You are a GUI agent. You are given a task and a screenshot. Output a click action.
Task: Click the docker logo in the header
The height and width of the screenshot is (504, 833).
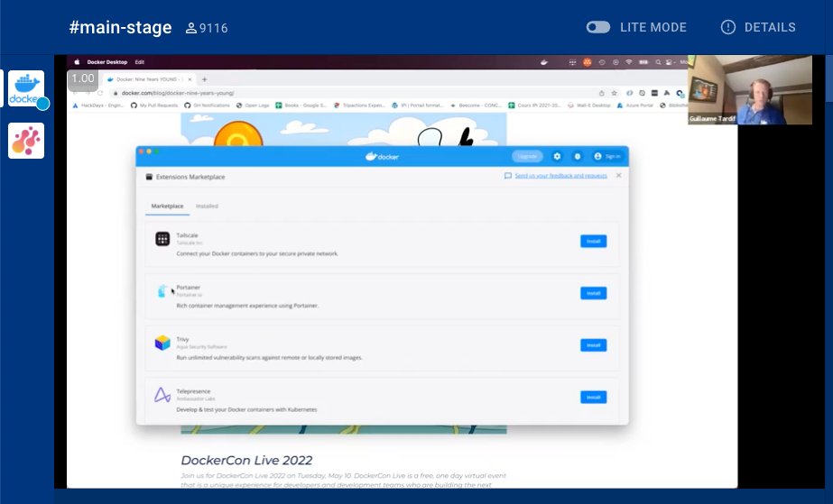pos(382,156)
